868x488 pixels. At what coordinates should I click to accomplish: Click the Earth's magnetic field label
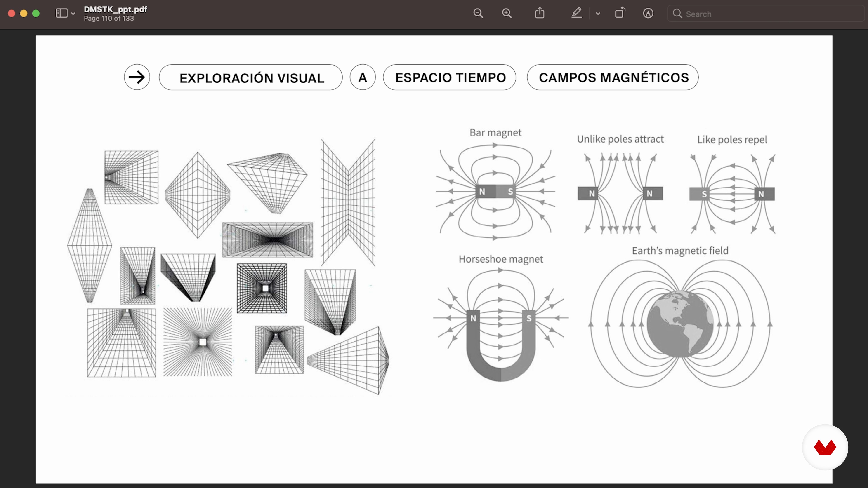(680, 251)
